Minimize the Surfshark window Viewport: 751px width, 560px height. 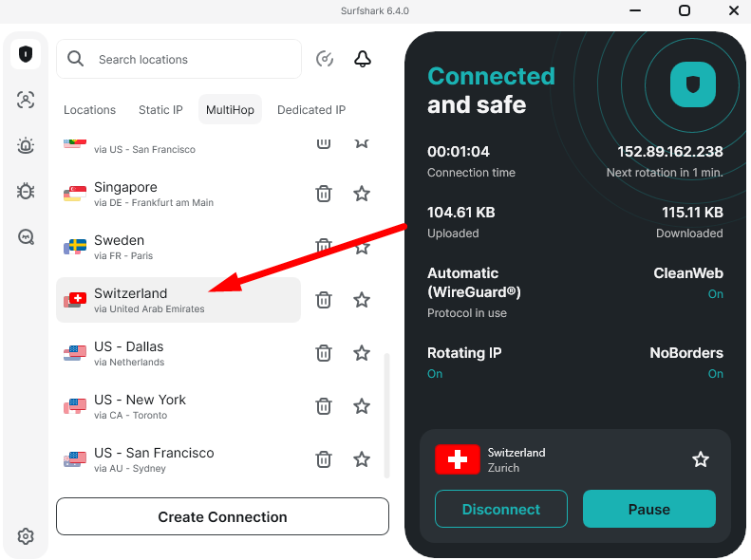pyautogui.click(x=635, y=10)
